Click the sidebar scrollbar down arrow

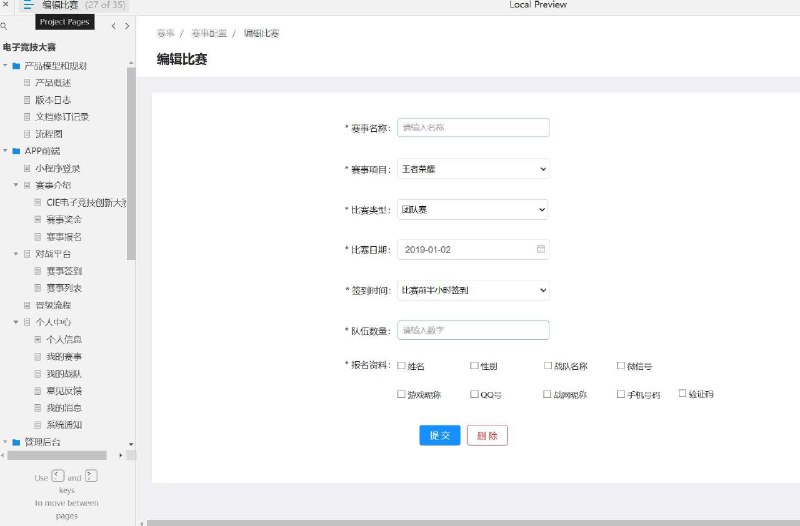pyautogui.click(x=131, y=444)
